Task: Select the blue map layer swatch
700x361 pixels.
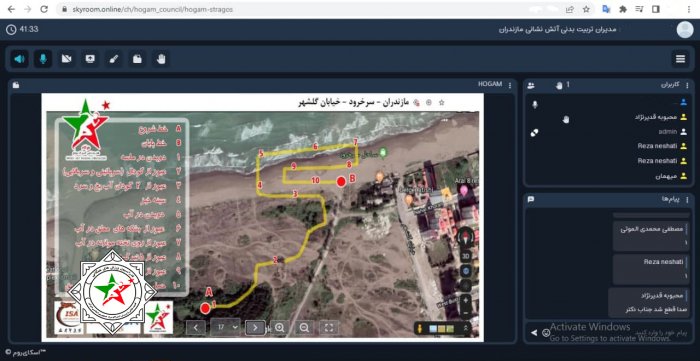Action: click(433, 329)
